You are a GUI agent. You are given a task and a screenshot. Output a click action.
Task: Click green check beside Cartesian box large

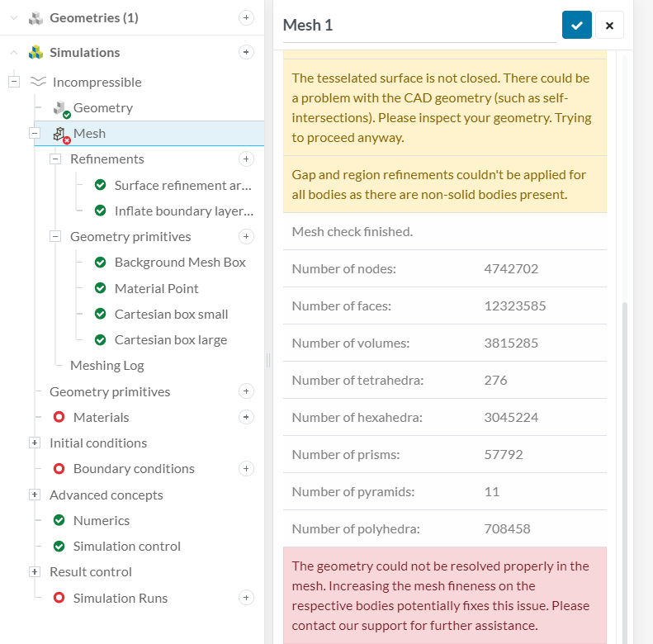(101, 340)
